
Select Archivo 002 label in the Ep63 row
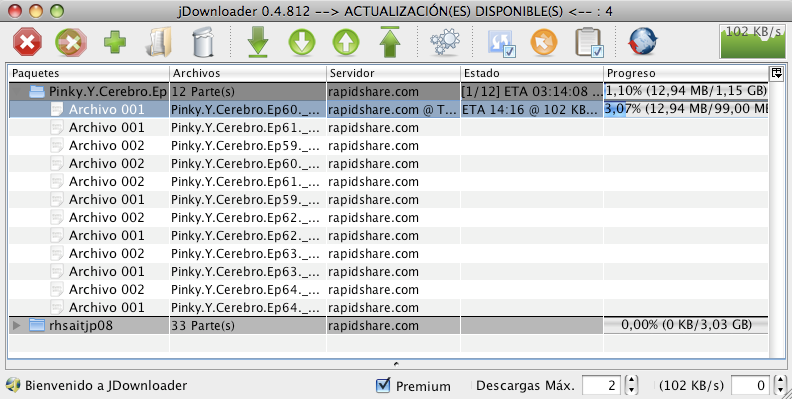click(x=107, y=254)
